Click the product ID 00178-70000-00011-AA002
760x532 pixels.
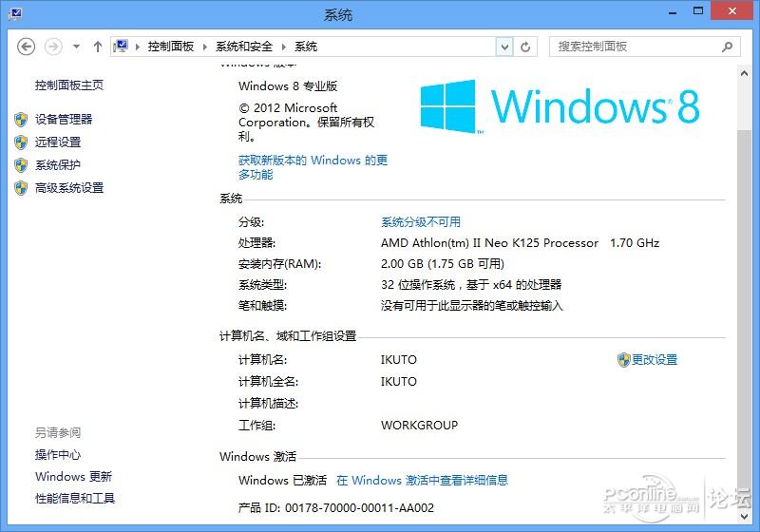pyautogui.click(x=359, y=507)
